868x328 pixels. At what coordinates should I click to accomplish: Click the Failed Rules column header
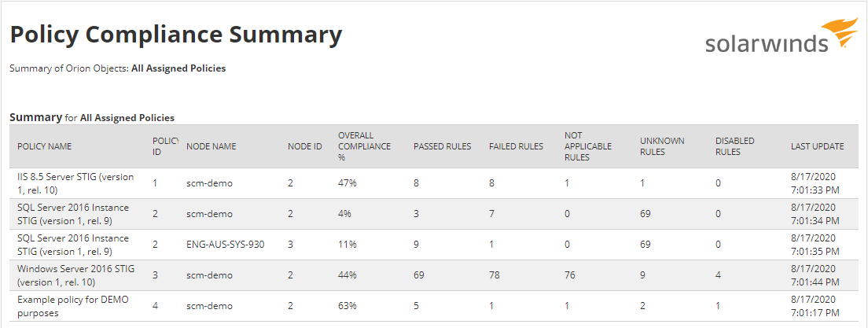point(516,146)
